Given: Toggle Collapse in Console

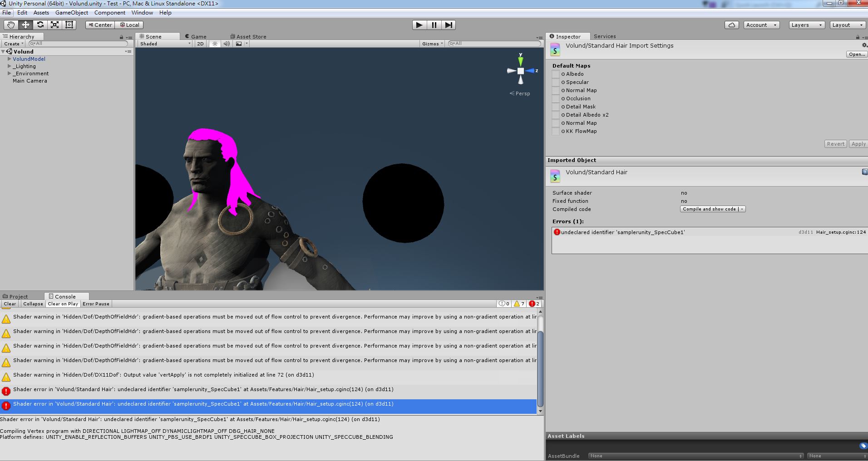Looking at the screenshot, I should [x=33, y=304].
